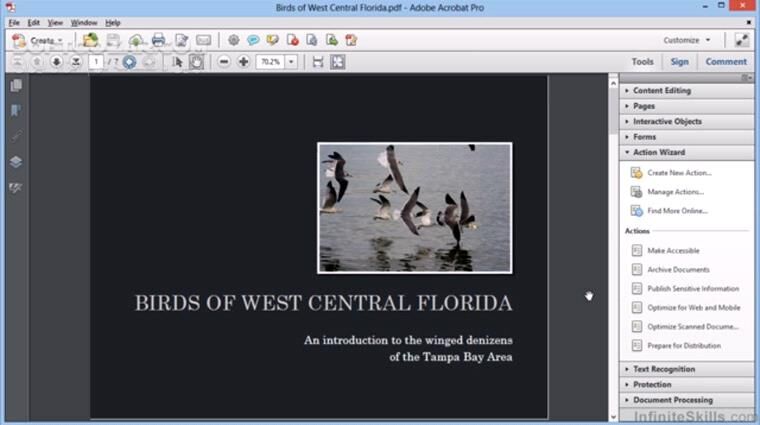Run the Make Accessible action
The height and width of the screenshot is (425, 760).
pyautogui.click(x=673, y=251)
